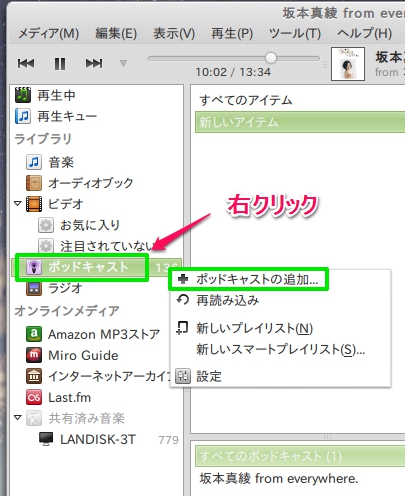
Task: Choose 設定 in the context menu
Action: pyautogui.click(x=280, y=376)
